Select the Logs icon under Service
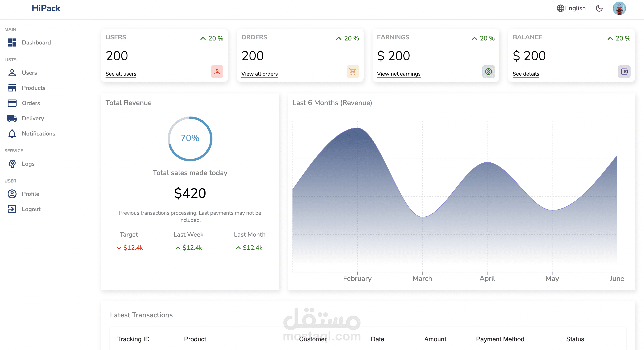This screenshot has height=350, width=644. point(12,164)
